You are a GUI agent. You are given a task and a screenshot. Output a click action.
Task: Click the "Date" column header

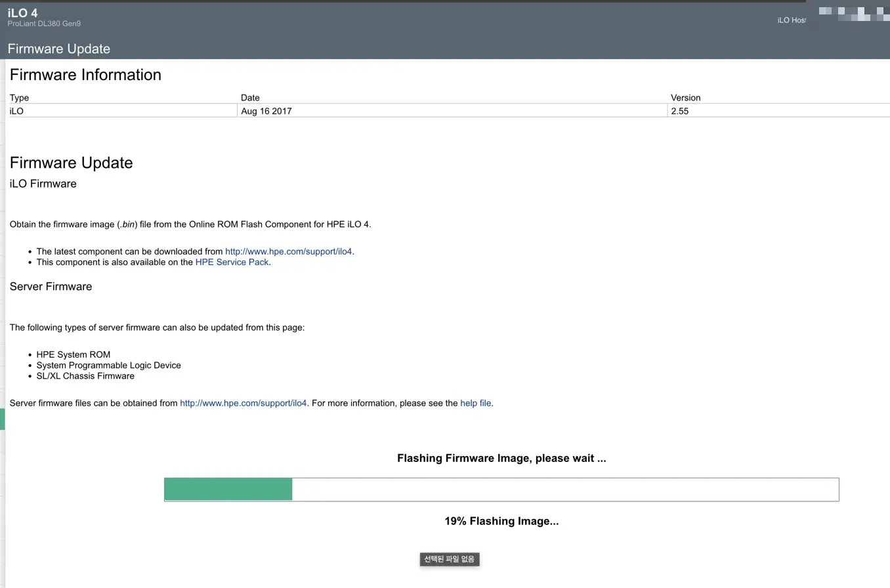point(250,98)
